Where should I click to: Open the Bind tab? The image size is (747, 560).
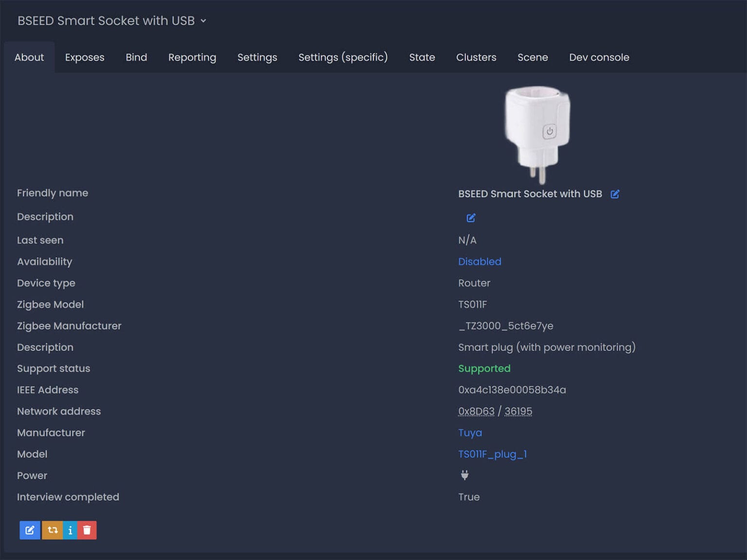point(136,57)
